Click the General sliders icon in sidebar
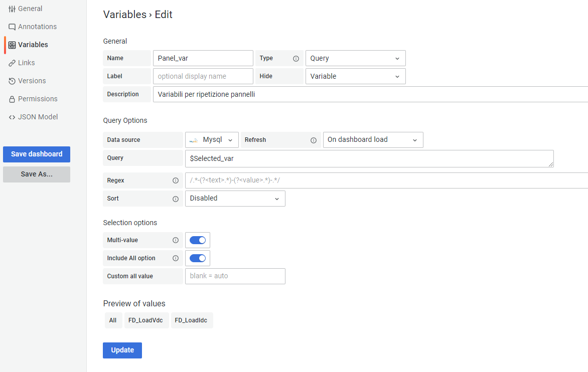This screenshot has width=588, height=372. (x=12, y=9)
